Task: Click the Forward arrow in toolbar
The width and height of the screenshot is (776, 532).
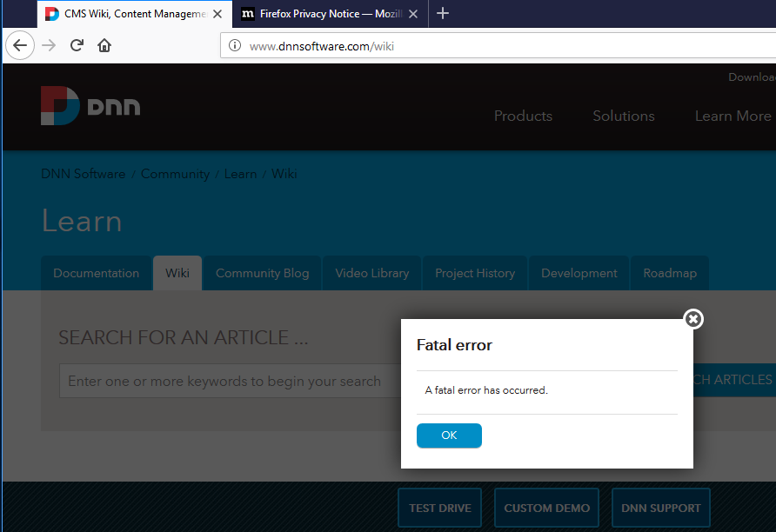Action: tap(49, 45)
